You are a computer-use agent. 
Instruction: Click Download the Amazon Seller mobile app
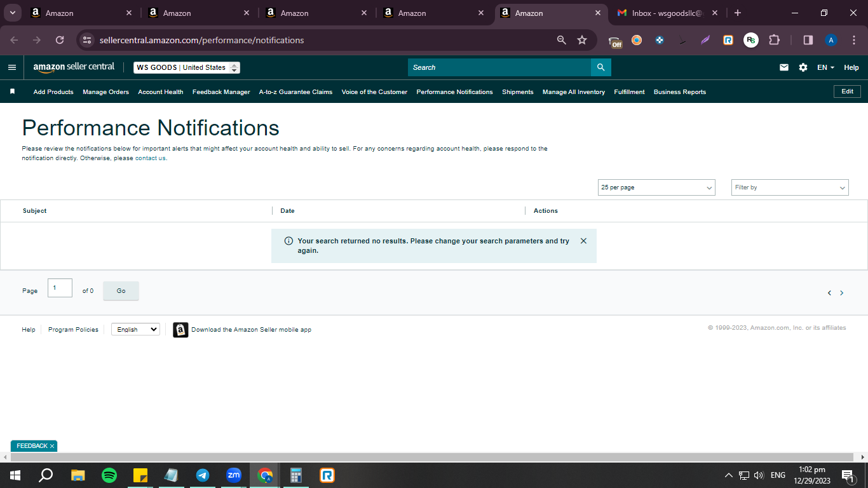pos(251,330)
